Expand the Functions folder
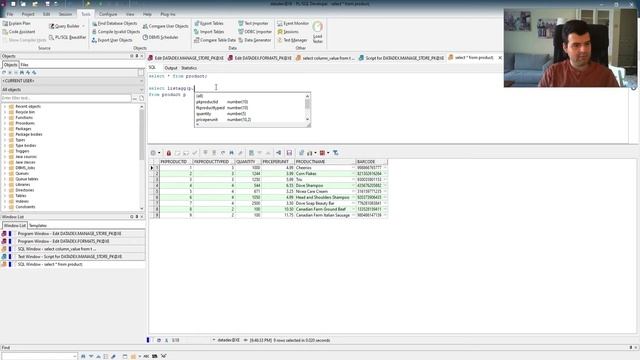Viewport: 640px width, 360px height. click(x=5, y=118)
